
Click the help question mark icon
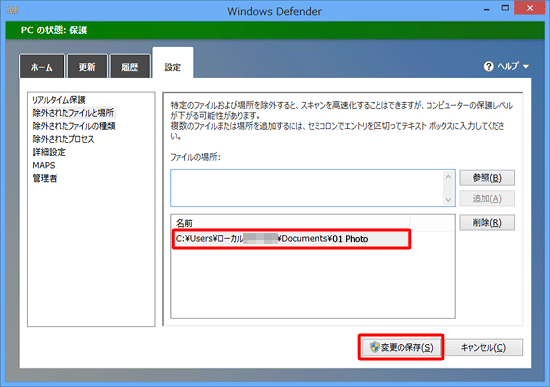pos(488,66)
